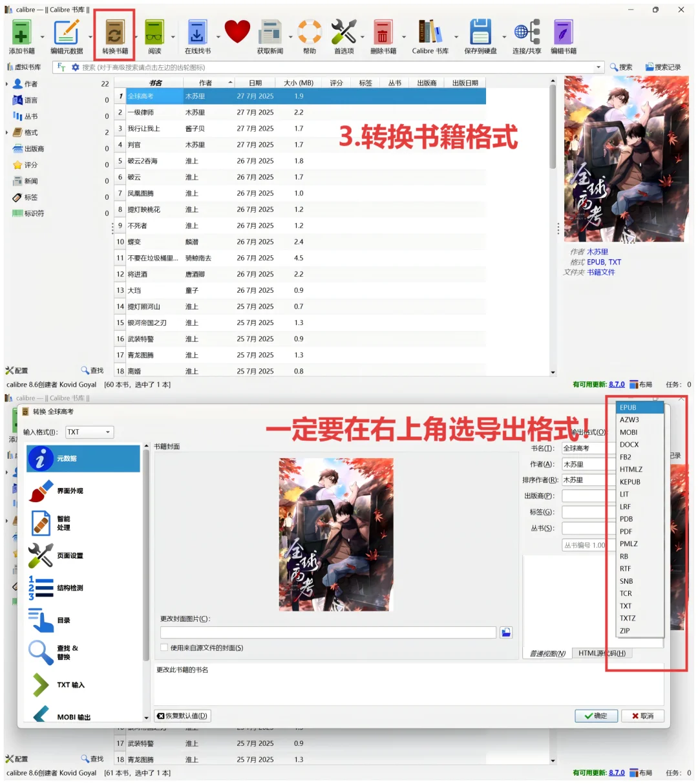Screen dimensions: 698x784
Task: Choose DOCX in output format list
Action: 640,445
